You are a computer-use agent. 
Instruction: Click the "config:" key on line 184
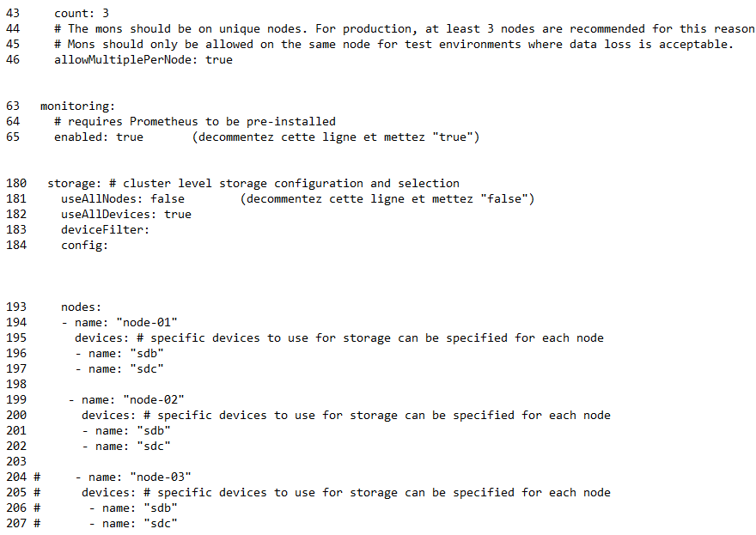point(84,246)
